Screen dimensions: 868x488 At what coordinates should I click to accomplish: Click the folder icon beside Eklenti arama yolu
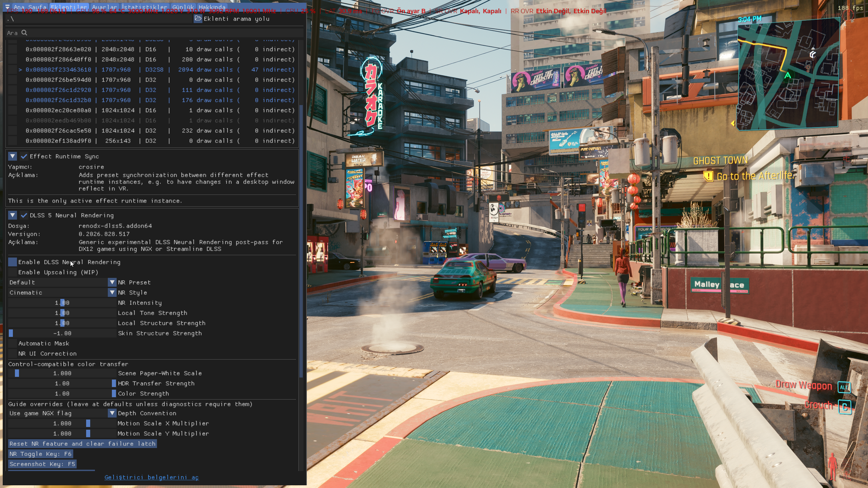click(198, 19)
